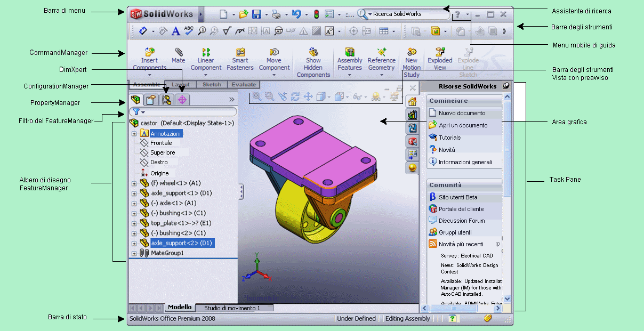Open the Linear Component dropdown arrow
The image size is (644, 331).
click(x=206, y=75)
